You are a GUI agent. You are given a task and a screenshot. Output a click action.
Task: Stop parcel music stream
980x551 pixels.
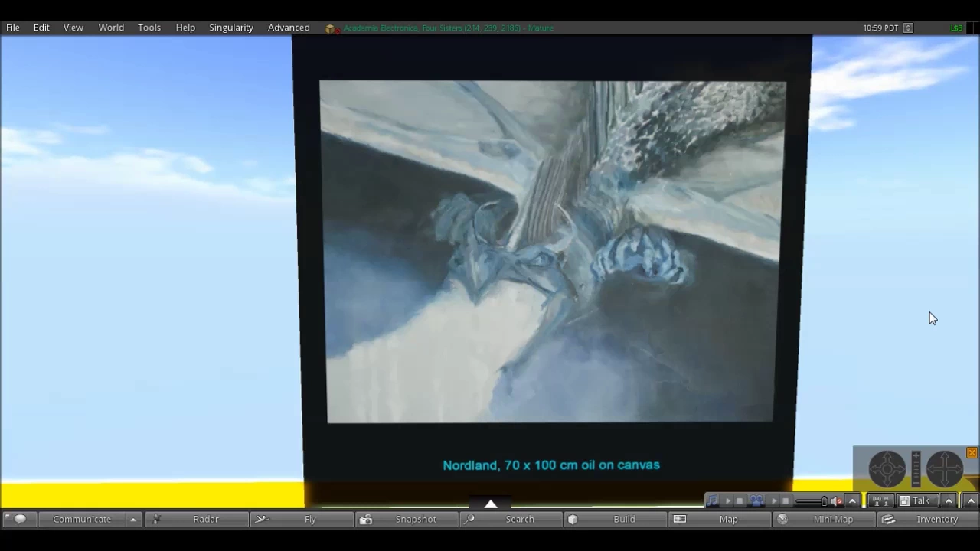point(740,500)
